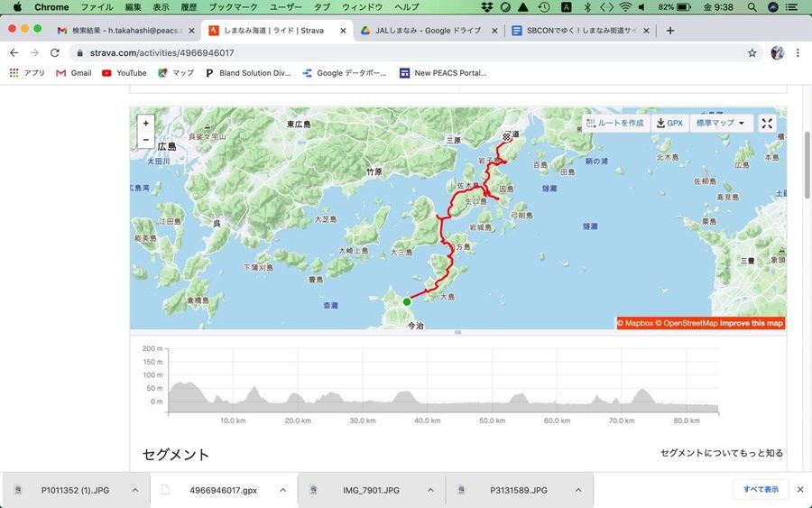Zoom out the map with minus button
The height and width of the screenshot is (508, 812).
(x=146, y=140)
